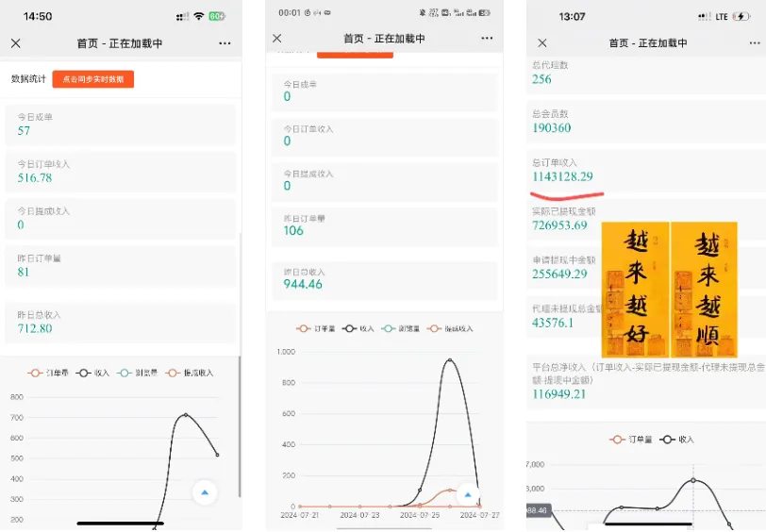Click the chart peak data point near 700

click(185, 415)
